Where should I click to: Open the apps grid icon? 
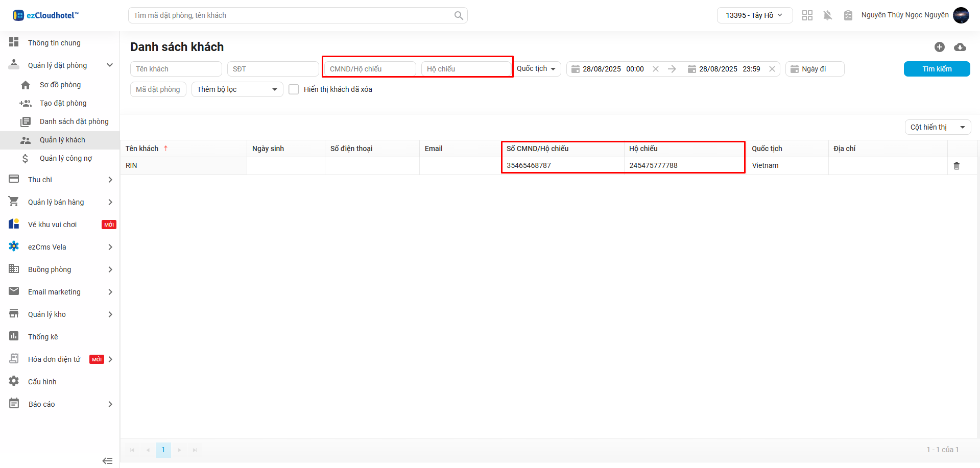(x=807, y=15)
